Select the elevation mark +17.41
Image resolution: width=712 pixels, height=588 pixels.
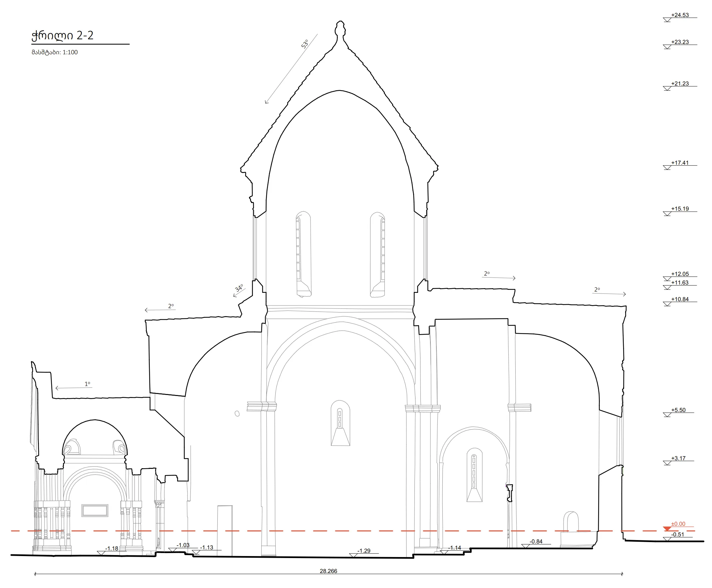point(680,163)
